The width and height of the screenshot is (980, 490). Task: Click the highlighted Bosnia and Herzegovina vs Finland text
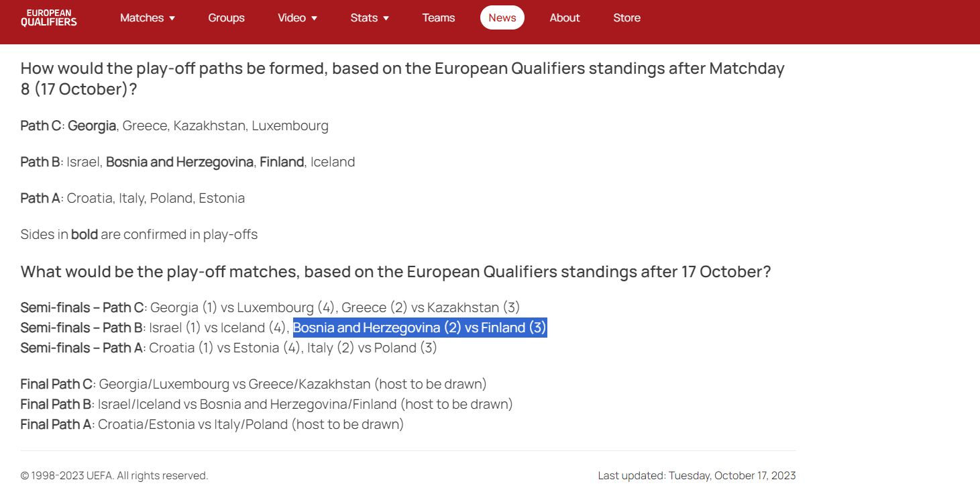[420, 328]
